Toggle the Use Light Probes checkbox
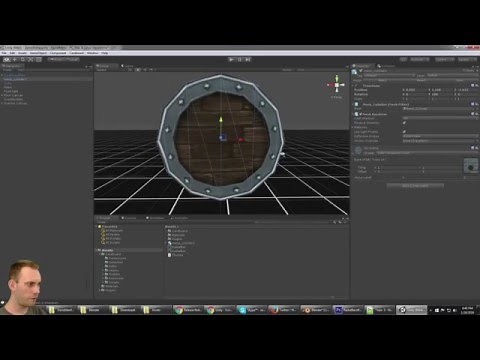 (404, 132)
